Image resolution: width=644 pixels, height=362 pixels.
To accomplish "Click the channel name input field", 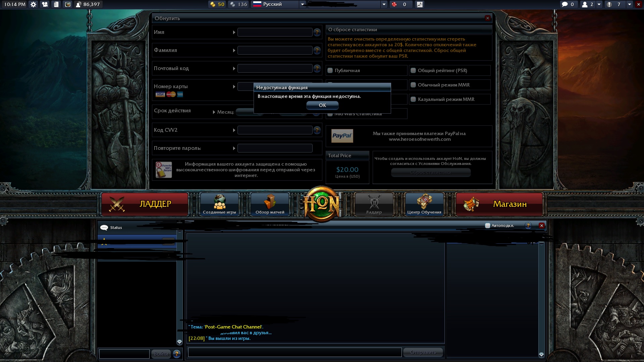I will 124,354.
